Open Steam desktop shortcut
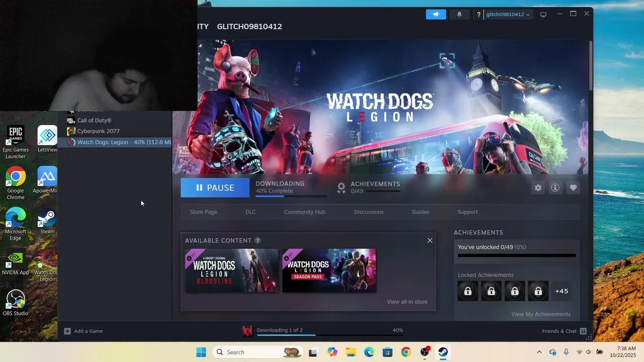The width and height of the screenshot is (644, 362). tap(47, 221)
